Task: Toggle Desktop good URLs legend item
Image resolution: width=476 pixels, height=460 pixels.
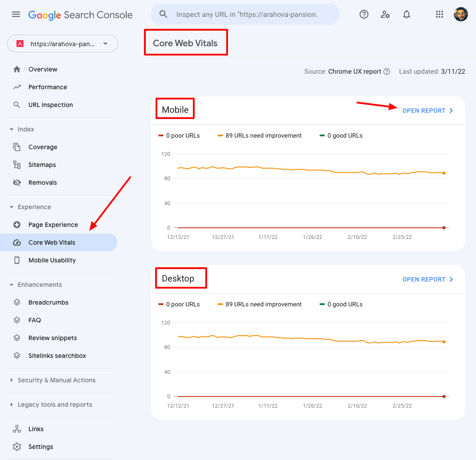Action: pyautogui.click(x=341, y=304)
